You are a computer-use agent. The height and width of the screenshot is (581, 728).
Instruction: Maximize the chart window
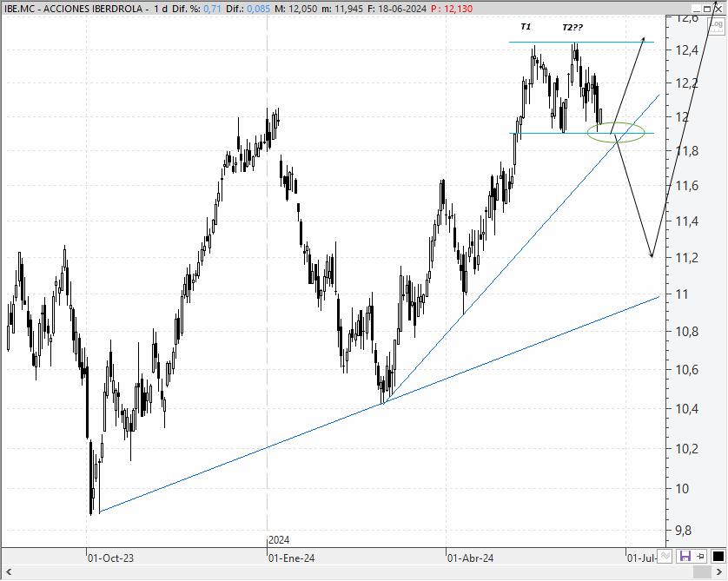[707, 9]
